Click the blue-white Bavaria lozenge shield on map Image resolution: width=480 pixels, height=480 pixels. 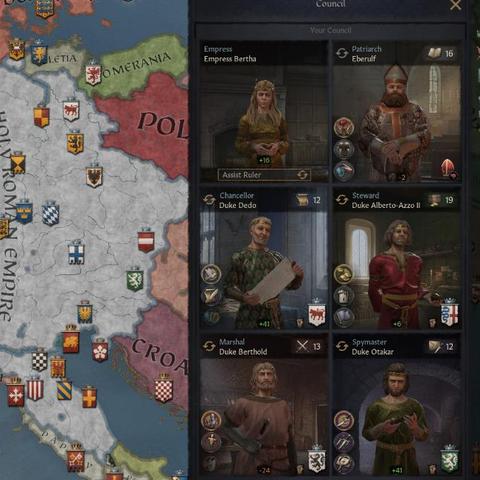(50, 213)
